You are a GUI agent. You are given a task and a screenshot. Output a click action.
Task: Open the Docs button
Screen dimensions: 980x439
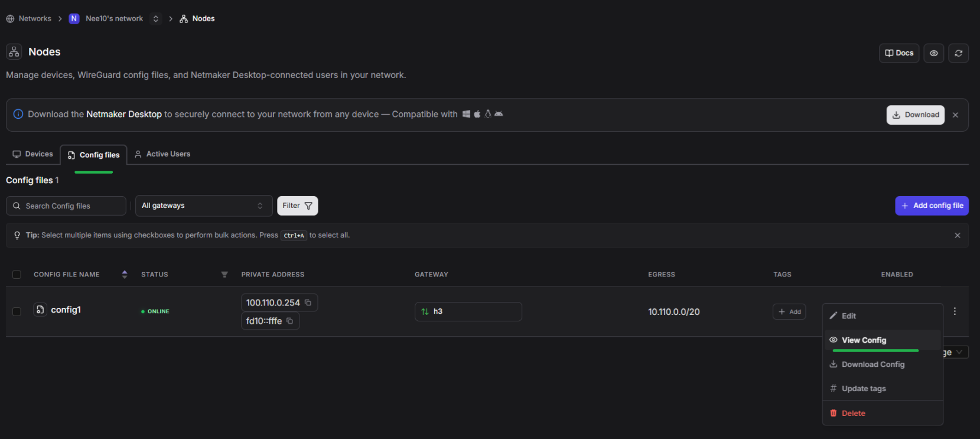tap(899, 53)
